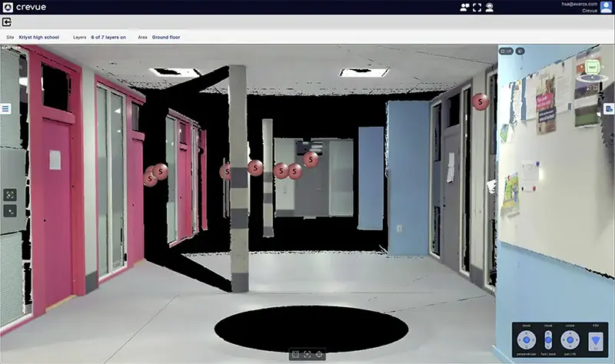Viewport: 615px width, 364px height.
Task: Click first icon in bottom center toolbar
Action: pyautogui.click(x=295, y=355)
